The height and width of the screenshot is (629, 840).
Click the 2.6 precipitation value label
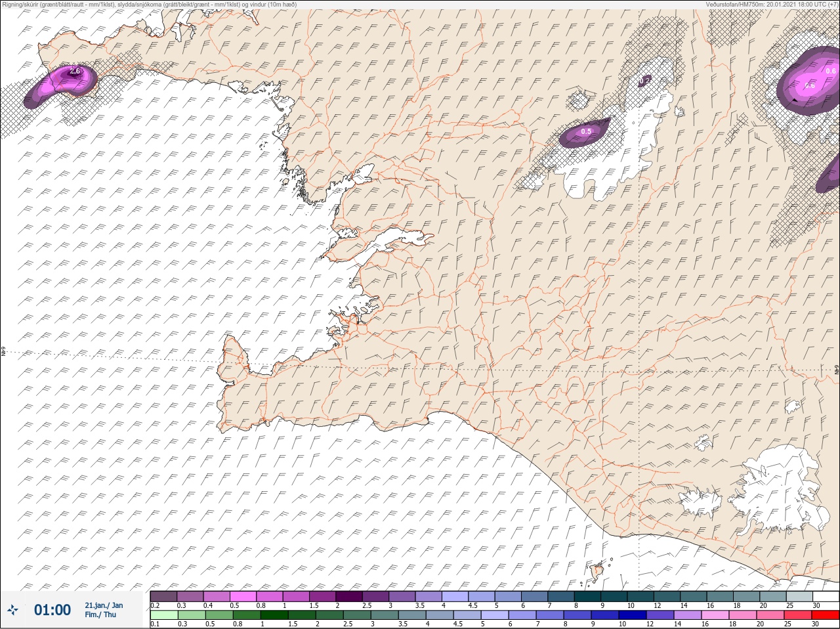(74, 71)
